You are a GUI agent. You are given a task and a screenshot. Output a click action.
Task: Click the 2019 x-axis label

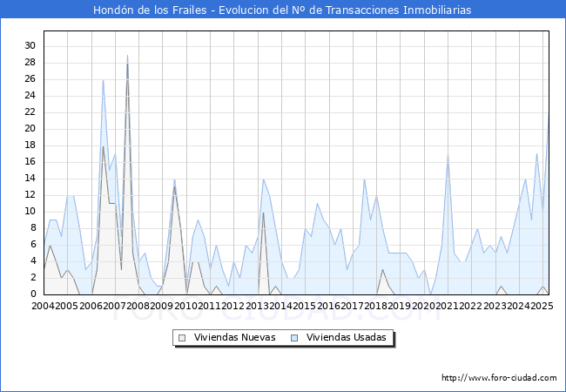pos(400,306)
